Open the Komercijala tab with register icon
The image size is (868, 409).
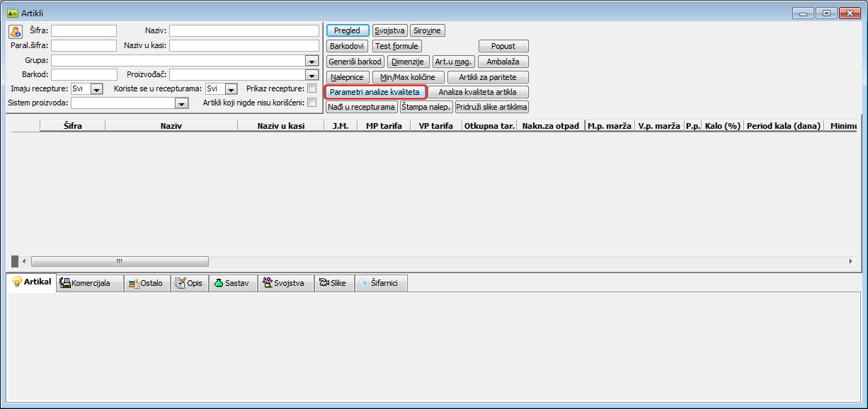(89, 283)
